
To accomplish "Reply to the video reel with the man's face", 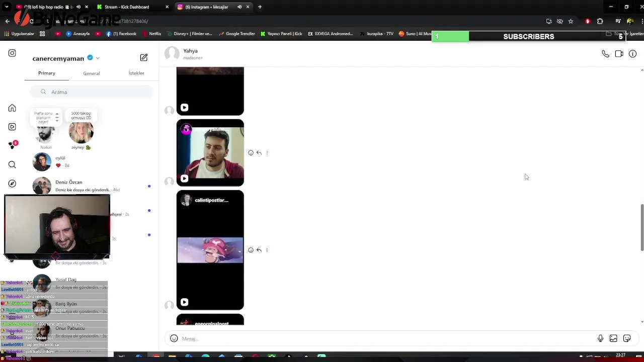I will click(x=259, y=153).
